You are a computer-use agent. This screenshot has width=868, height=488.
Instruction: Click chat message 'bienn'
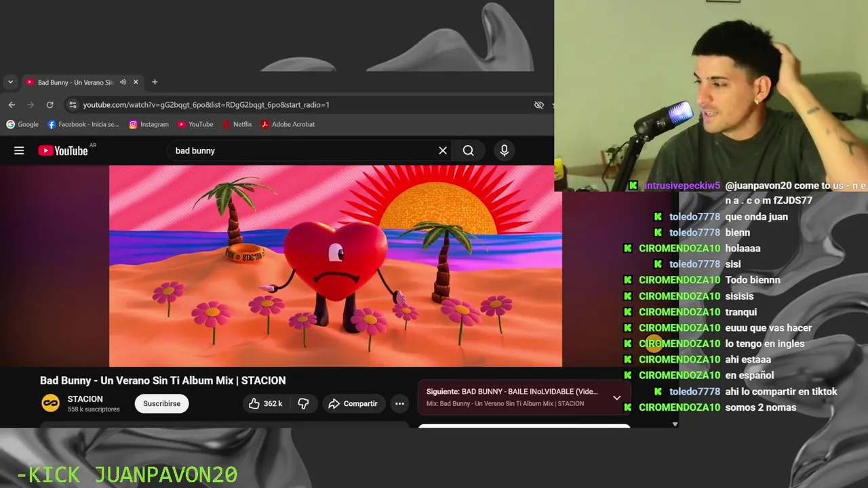click(738, 232)
